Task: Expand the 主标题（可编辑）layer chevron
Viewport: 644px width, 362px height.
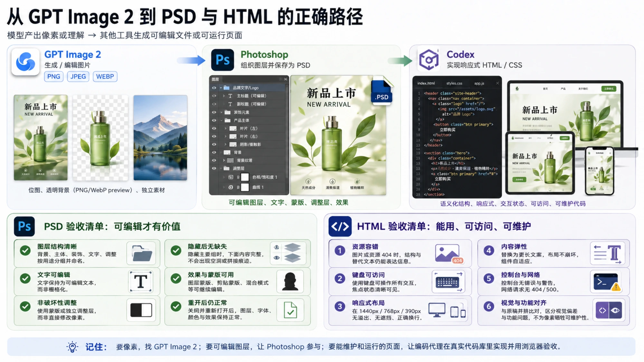Action: (224, 96)
